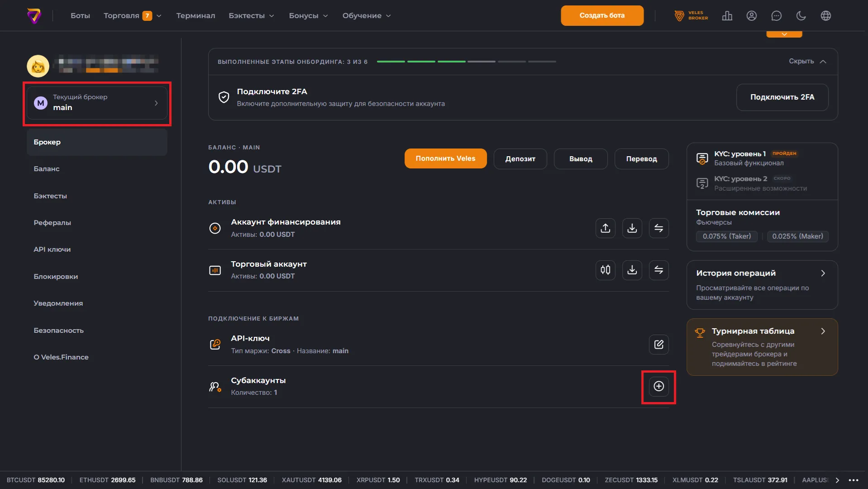Open the trading account candlestick trade icon
The image size is (868, 489).
pyautogui.click(x=606, y=270)
